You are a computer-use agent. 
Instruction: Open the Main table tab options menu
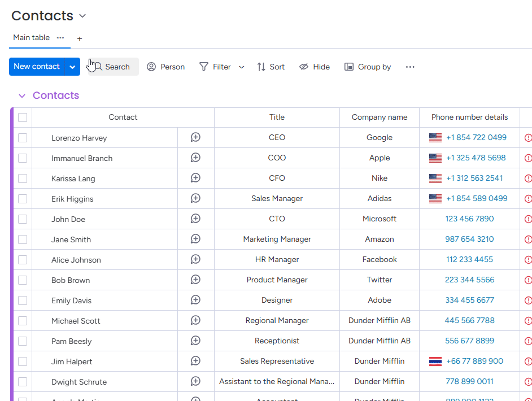(60, 38)
